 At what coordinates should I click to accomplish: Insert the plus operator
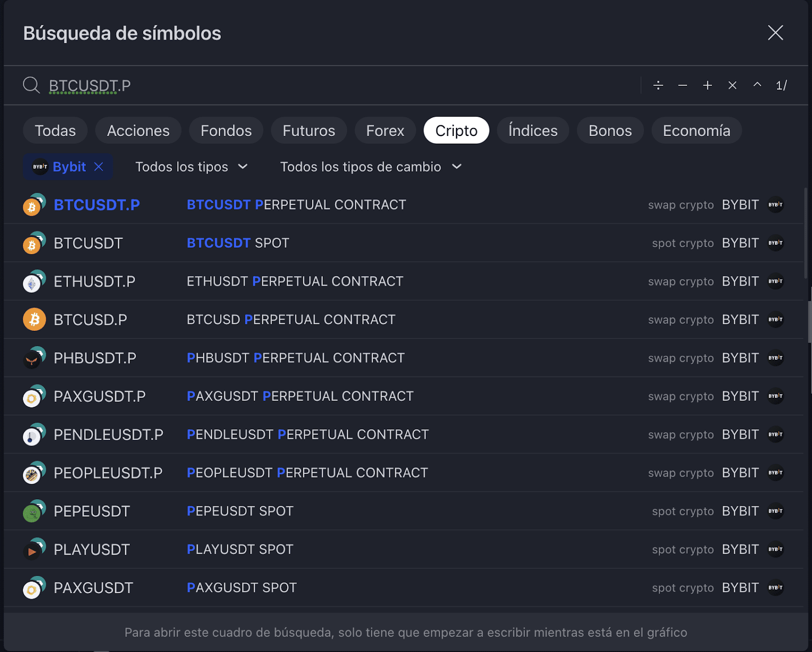[x=707, y=85]
